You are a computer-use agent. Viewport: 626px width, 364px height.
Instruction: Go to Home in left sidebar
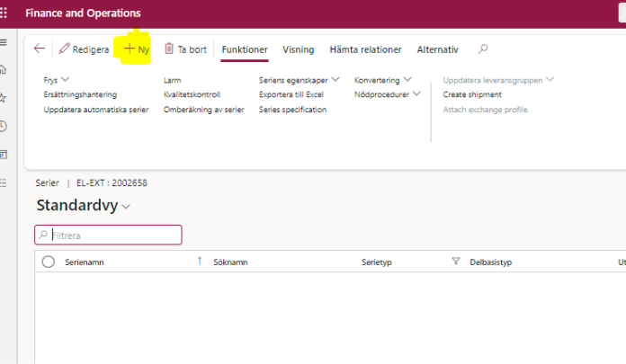pos(4,69)
